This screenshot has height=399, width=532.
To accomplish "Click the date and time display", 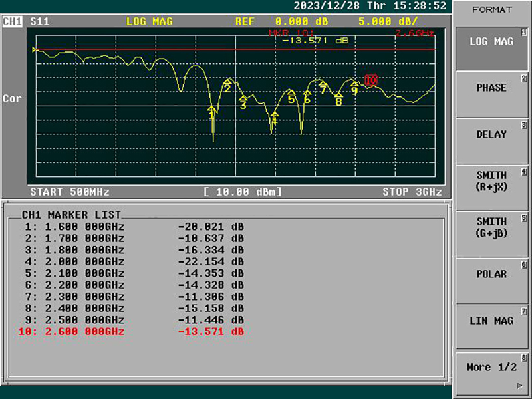I will [x=370, y=6].
